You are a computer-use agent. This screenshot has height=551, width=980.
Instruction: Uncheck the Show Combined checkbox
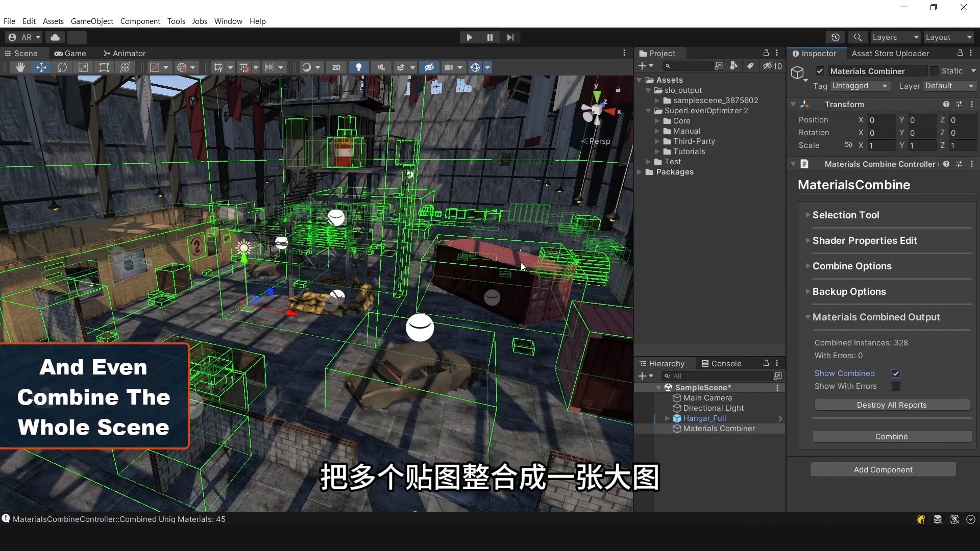click(x=896, y=373)
